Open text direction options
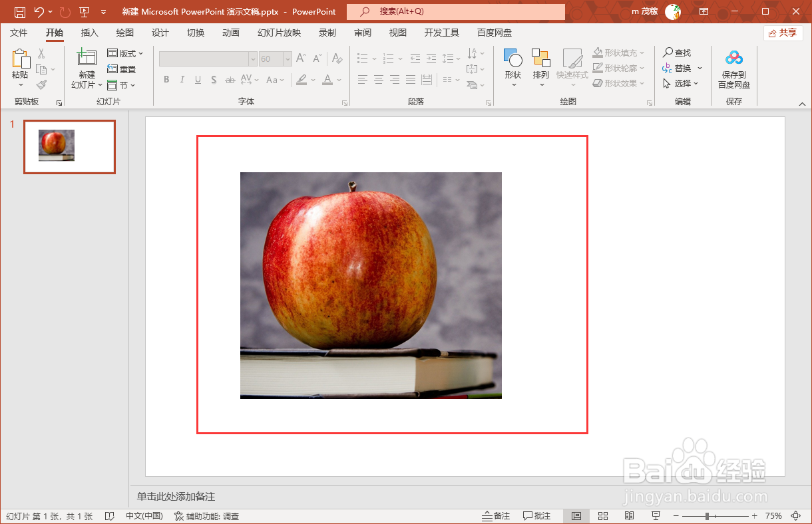Viewport: 812px width, 524px height. tap(477, 53)
